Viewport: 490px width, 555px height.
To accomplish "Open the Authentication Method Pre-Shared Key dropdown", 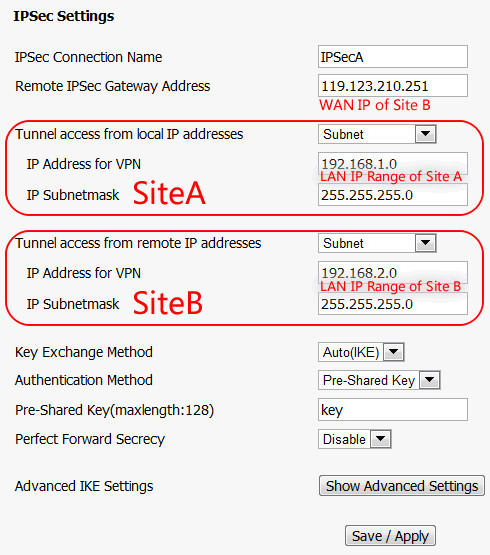I will pyautogui.click(x=429, y=380).
